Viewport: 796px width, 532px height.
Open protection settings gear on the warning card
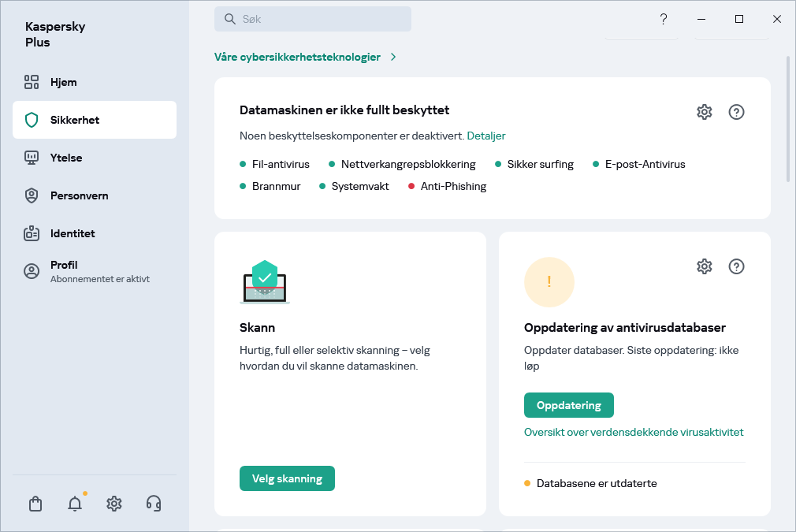tap(704, 111)
